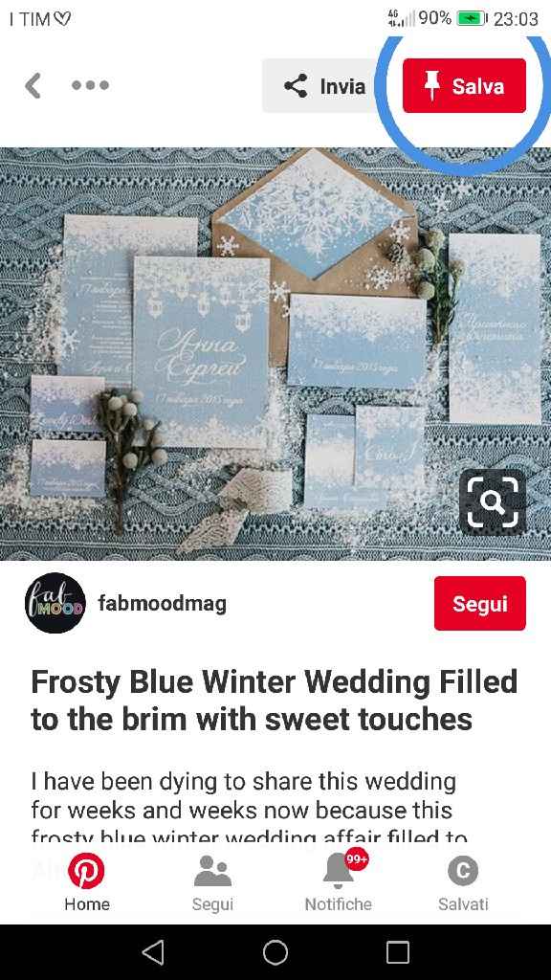Open Android recent apps square button
The width and height of the screenshot is (551, 980).
[x=397, y=952]
